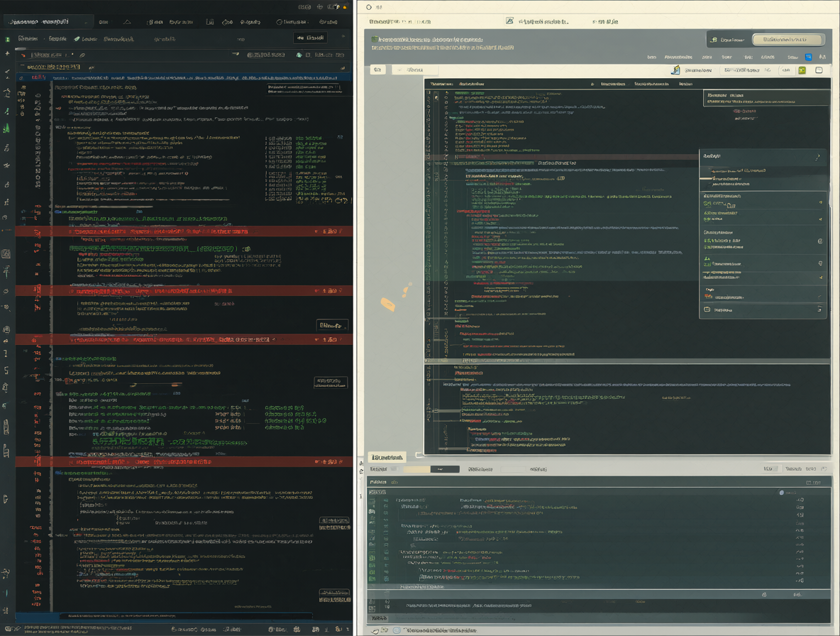This screenshot has width=840, height=636.
Task: Open the tab next to the small tab in right window
Action: [x=415, y=70]
